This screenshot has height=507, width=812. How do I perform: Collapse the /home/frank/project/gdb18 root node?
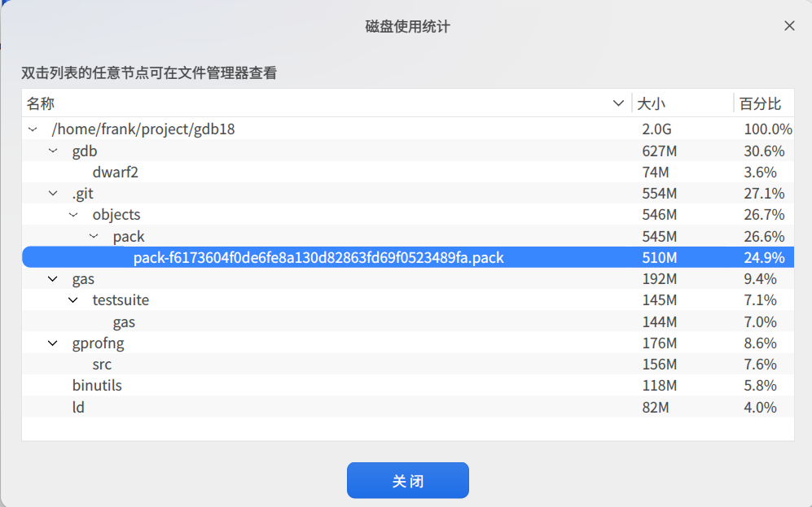pos(32,129)
